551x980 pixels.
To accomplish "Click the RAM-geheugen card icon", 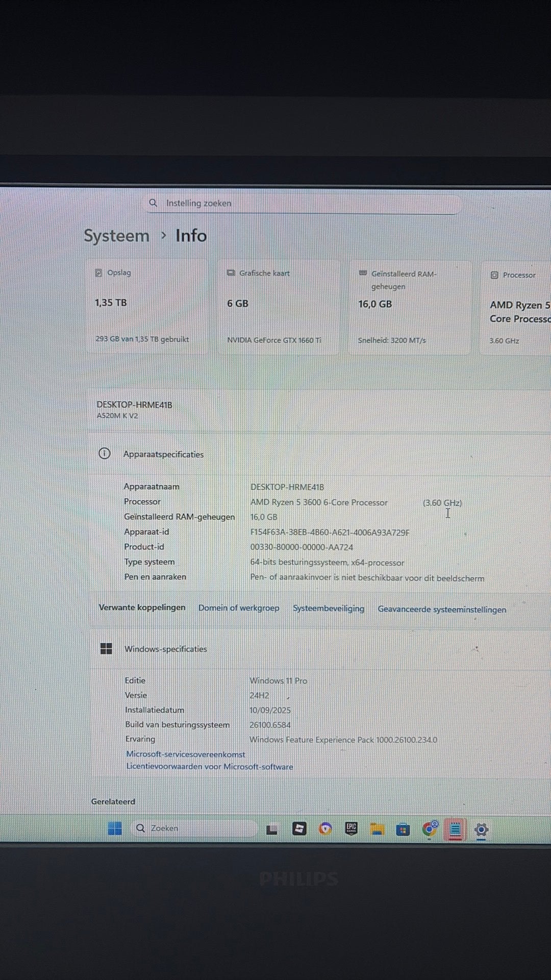I will 363,274.
